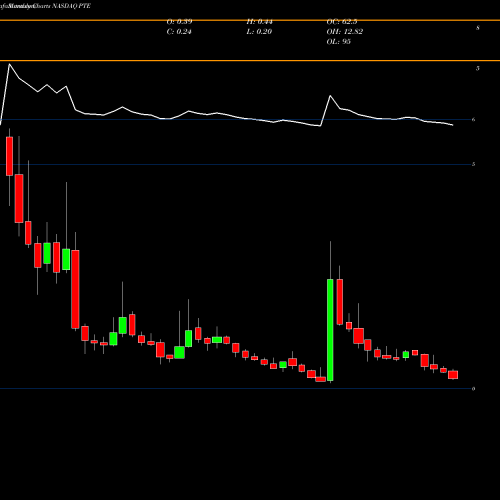Click the peak of the white indicator line
Screen dimensions: 500x500
point(9,64)
